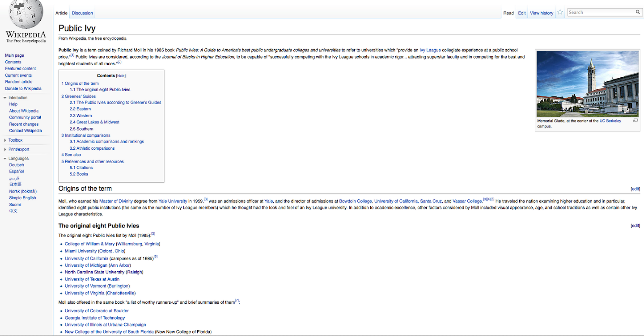Open Featured content link

click(21, 69)
